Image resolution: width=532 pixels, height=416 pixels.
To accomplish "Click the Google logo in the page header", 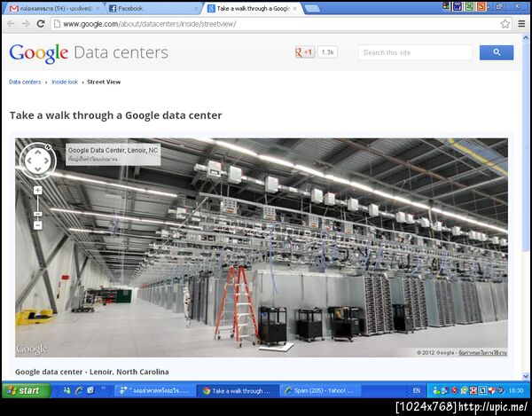I will point(39,53).
